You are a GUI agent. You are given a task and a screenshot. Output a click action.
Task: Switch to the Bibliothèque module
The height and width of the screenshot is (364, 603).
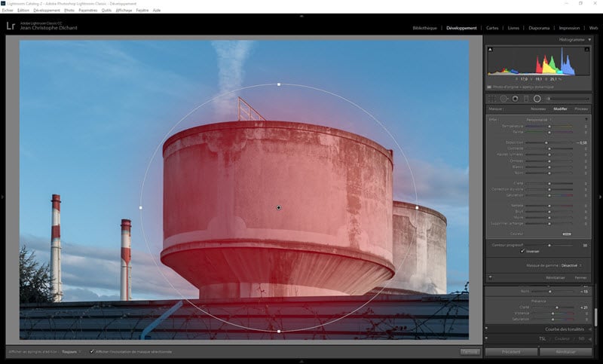click(x=424, y=28)
